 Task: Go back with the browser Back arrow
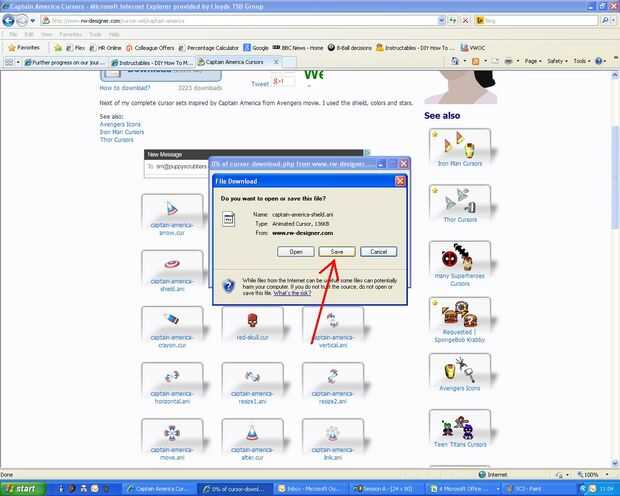(x=8, y=20)
